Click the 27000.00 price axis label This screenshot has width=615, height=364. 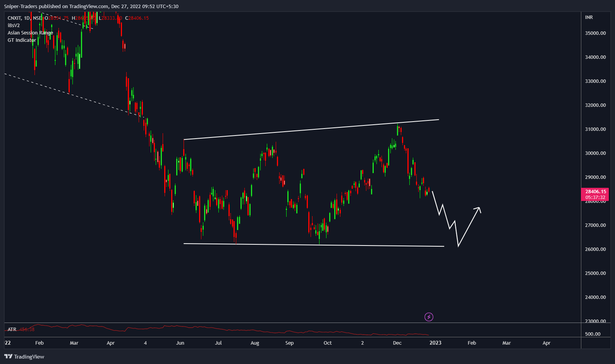tap(595, 225)
